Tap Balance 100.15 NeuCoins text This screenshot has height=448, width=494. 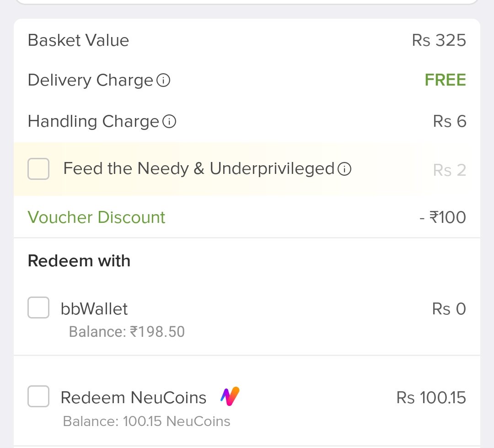146,421
